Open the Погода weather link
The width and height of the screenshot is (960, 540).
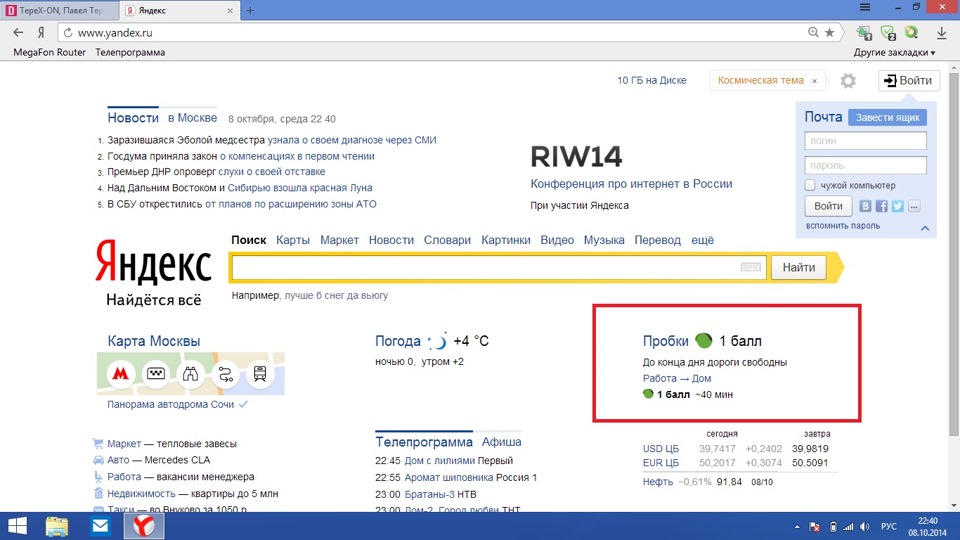click(397, 341)
